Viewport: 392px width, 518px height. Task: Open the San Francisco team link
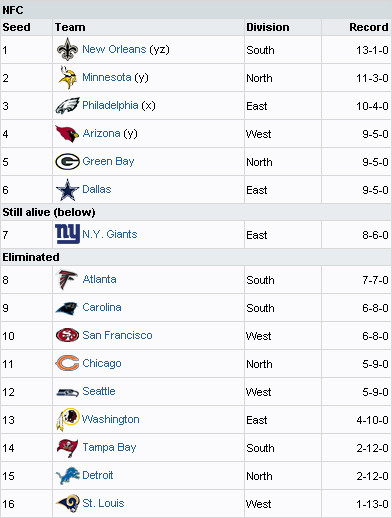117,335
